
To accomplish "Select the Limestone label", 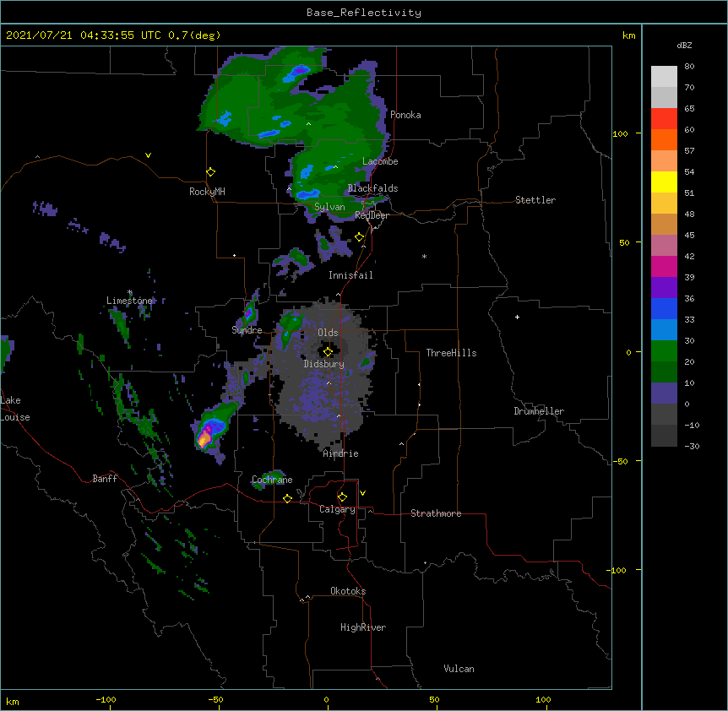I will (x=129, y=301).
